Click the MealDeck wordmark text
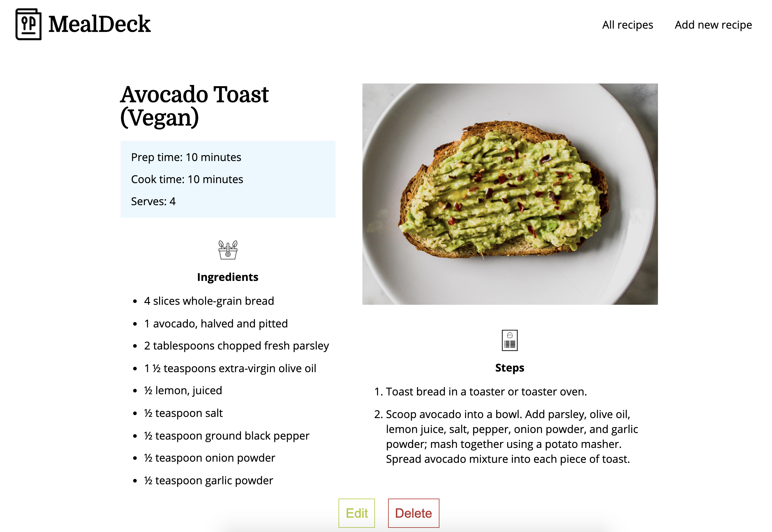772x532 pixels. pyautogui.click(x=99, y=24)
